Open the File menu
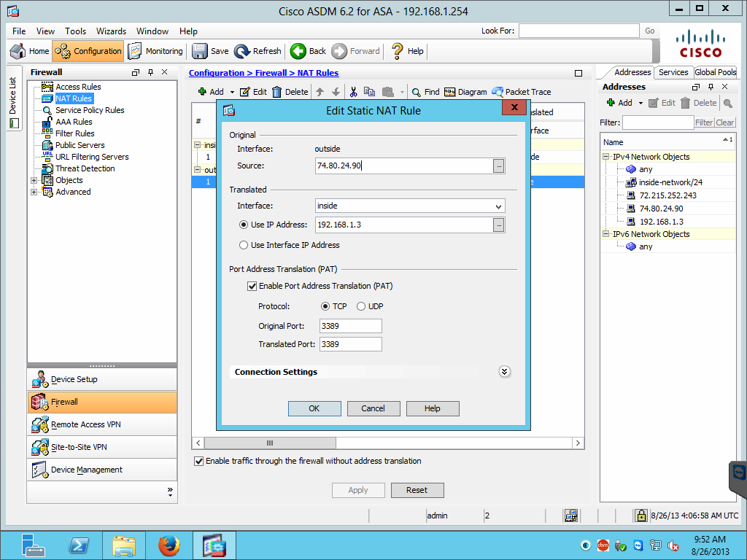Viewport: 747px width, 560px height. 19,31
